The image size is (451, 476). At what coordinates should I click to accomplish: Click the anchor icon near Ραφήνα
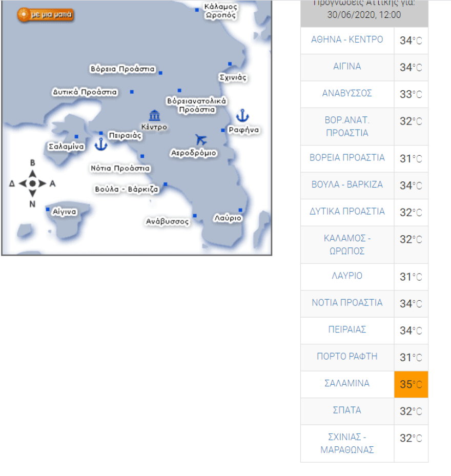pos(242,115)
